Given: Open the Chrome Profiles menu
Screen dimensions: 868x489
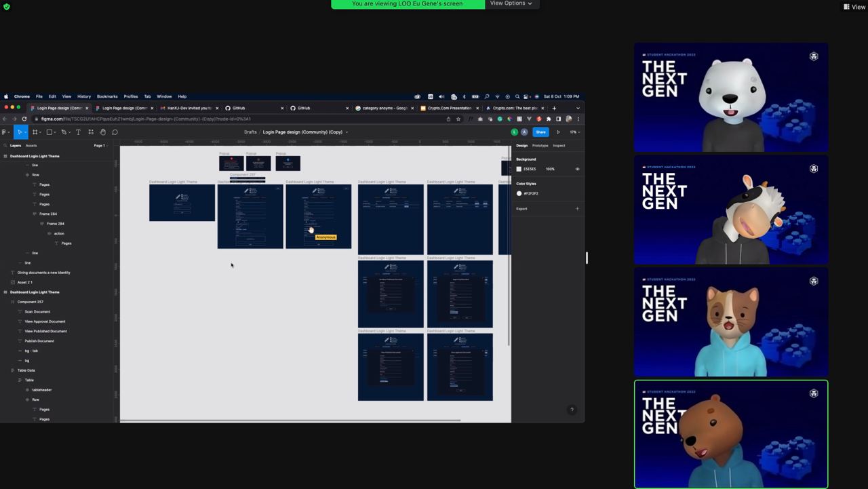Looking at the screenshot, I should click(x=131, y=96).
